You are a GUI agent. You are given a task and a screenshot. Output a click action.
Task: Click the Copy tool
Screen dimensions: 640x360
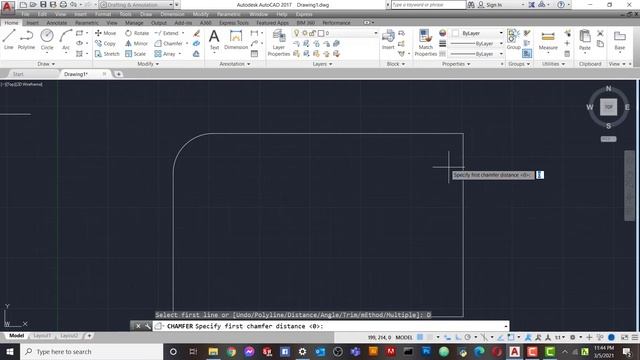105,43
